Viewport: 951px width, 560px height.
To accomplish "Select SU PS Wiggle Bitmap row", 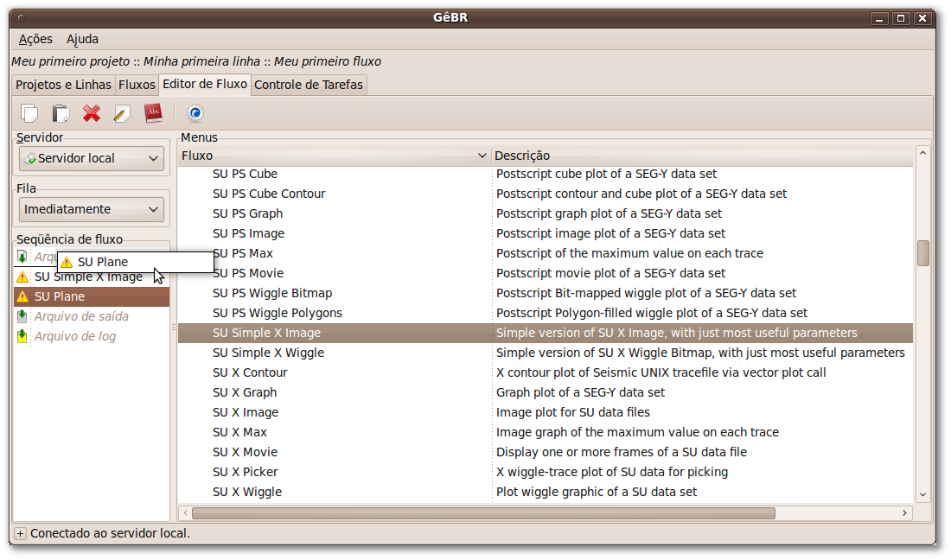I will (546, 293).
